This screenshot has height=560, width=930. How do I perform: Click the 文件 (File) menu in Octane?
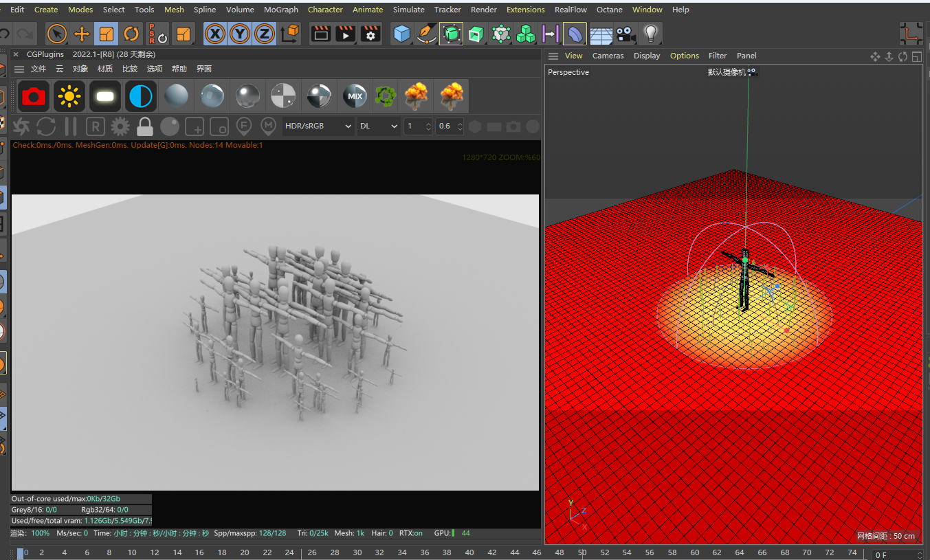click(38, 69)
